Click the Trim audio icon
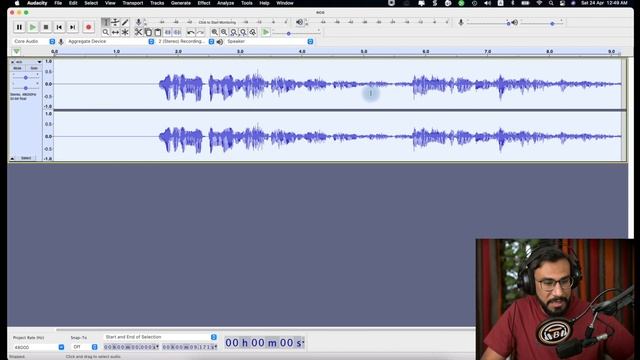This screenshot has height=360, width=640. point(168,32)
